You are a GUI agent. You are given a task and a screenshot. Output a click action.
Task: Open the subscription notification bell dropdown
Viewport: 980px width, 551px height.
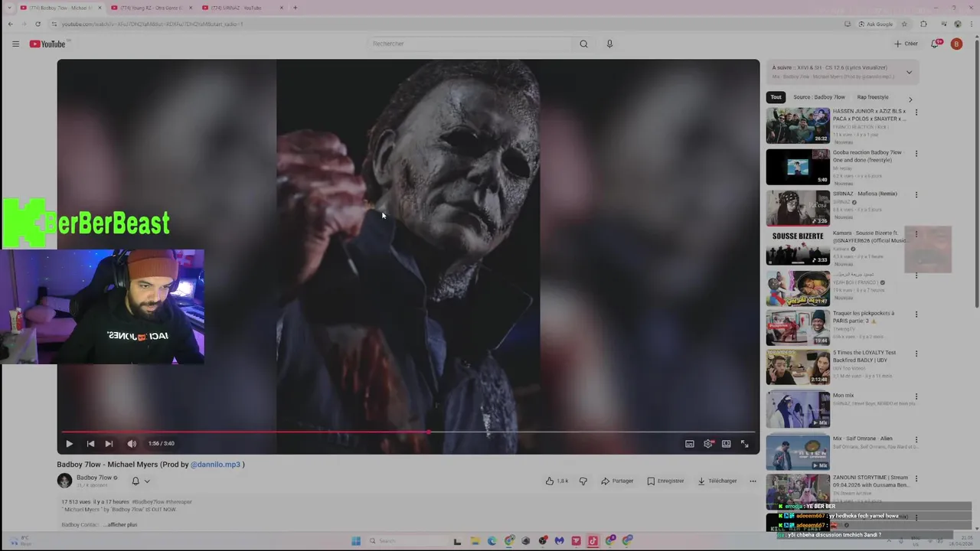point(141,481)
